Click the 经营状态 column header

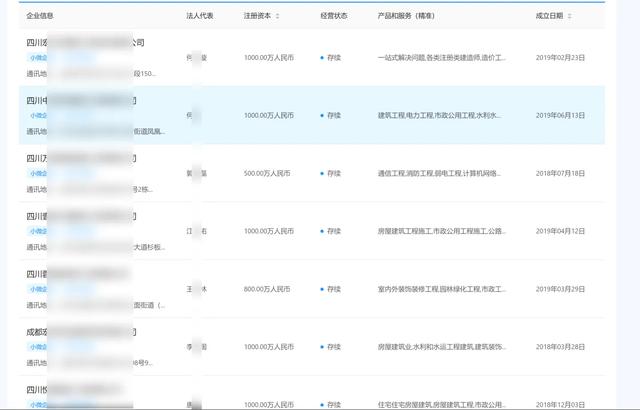[x=334, y=16]
